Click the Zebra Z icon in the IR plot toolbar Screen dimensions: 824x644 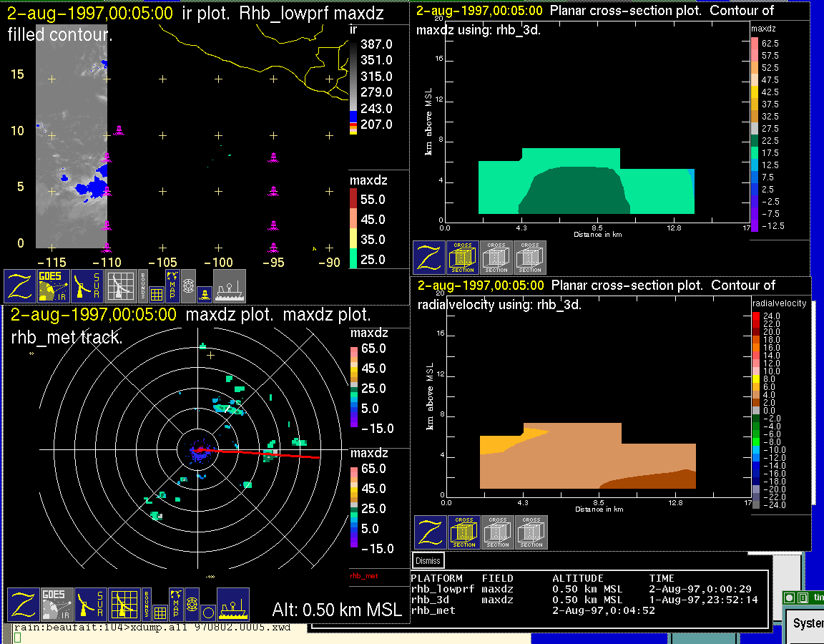point(21,286)
